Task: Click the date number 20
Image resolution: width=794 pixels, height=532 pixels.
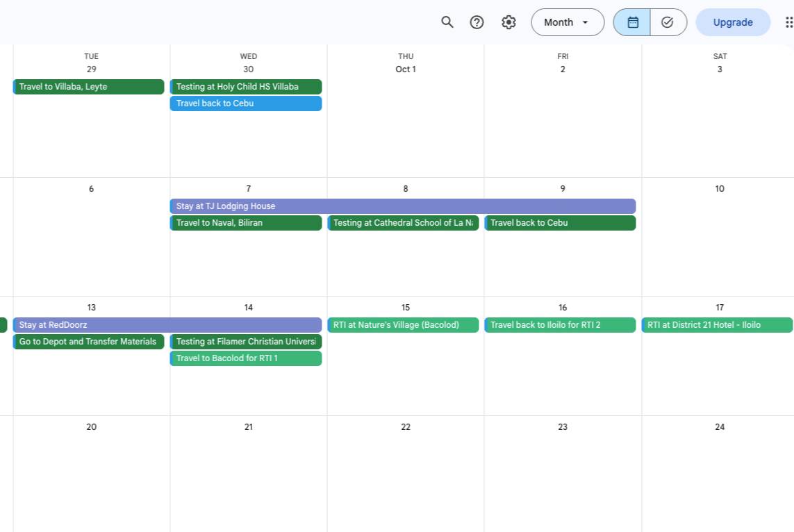Action: point(91,427)
